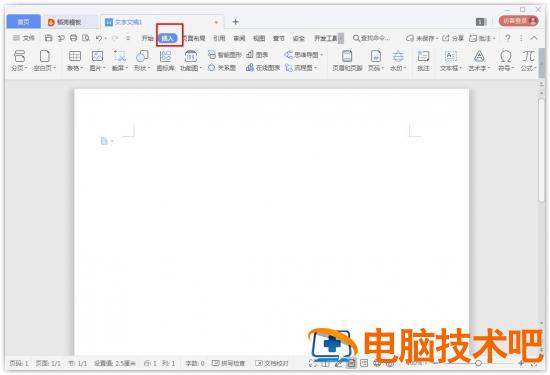The image size is (550, 375).
Task: Click the vertical scrollbar of the document
Action: coord(542,151)
